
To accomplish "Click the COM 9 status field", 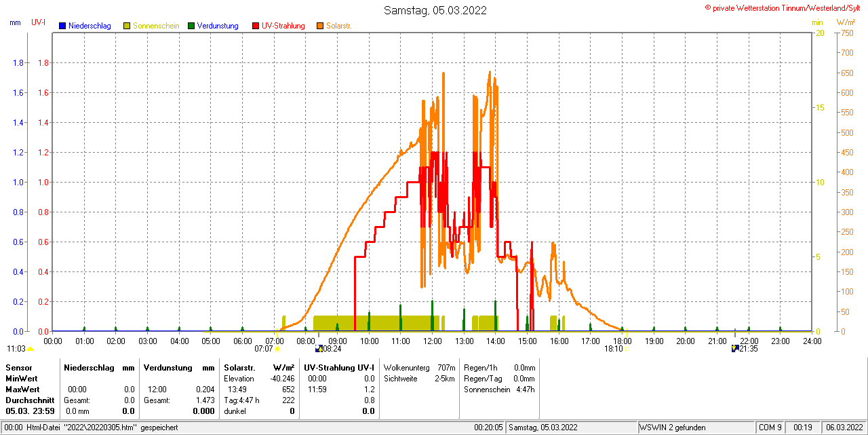I will 770,428.
